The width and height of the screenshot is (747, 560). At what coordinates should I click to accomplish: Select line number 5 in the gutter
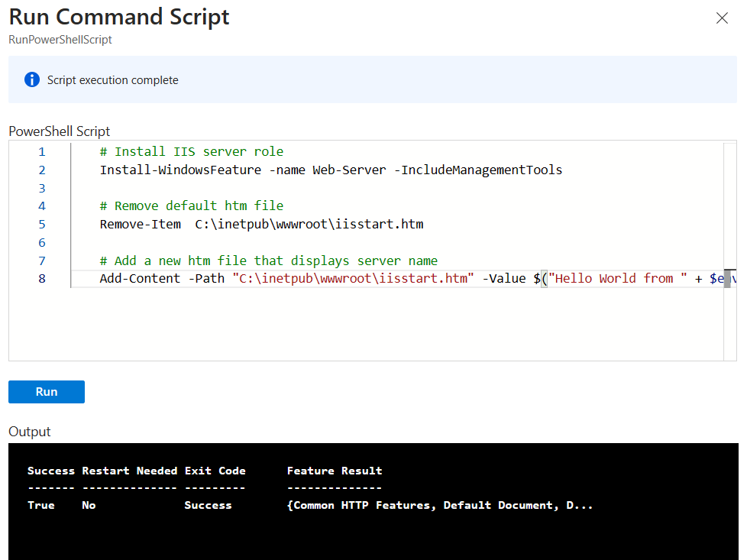[41, 225]
